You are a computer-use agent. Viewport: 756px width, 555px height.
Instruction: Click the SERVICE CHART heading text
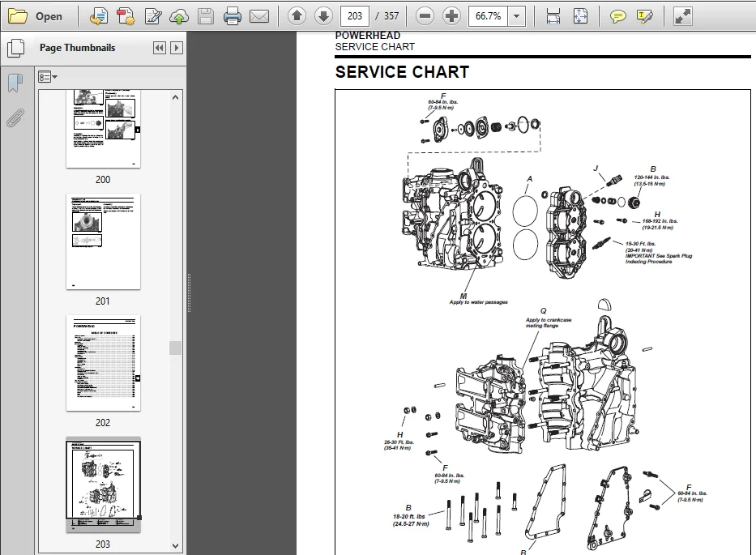point(402,72)
